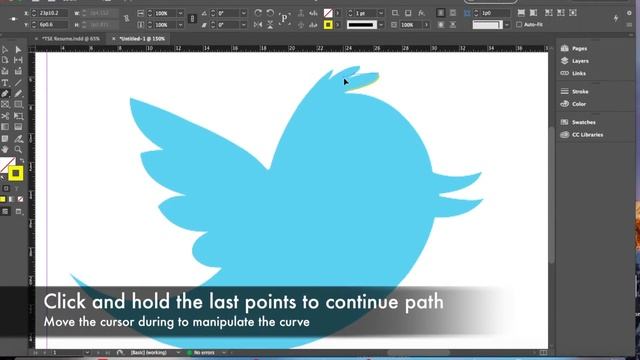Select the Note tool
The width and height of the screenshot is (640, 360).
pyautogui.click(x=5, y=139)
